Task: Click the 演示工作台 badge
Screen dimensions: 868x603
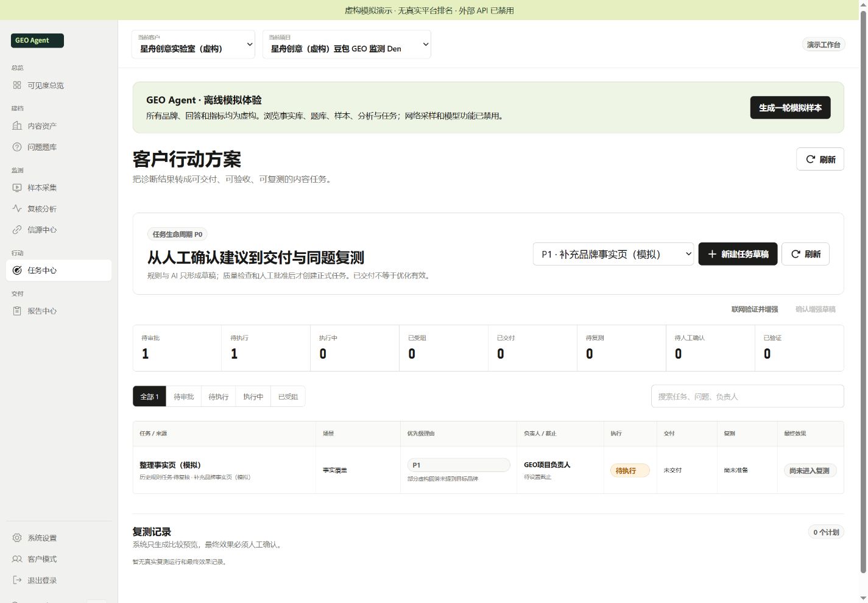Action: coord(824,44)
